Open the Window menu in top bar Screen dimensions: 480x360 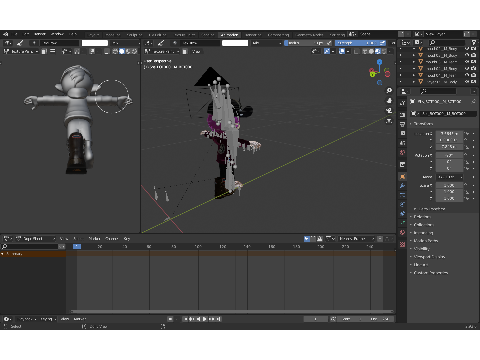tap(57, 34)
